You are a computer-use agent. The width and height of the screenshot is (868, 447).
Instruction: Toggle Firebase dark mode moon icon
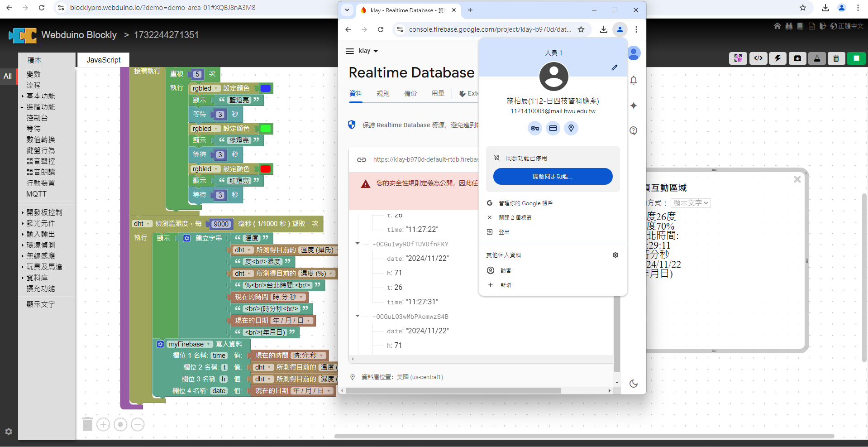pyautogui.click(x=634, y=384)
